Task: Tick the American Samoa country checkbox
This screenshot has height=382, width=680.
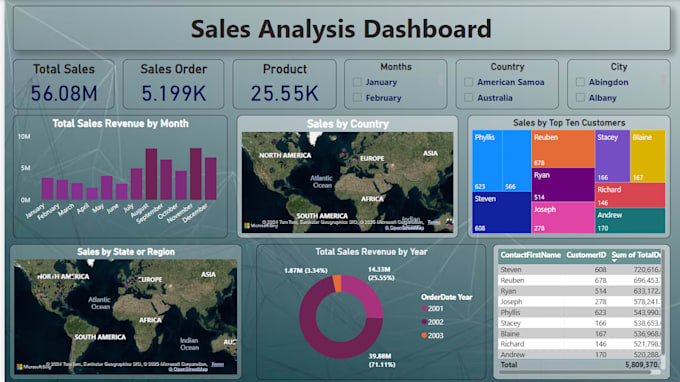Action: point(468,82)
